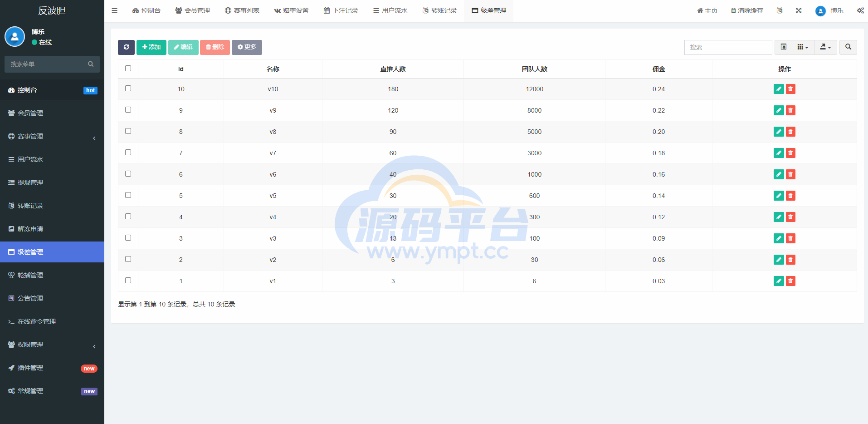Click the table search magnifier button

(848, 47)
